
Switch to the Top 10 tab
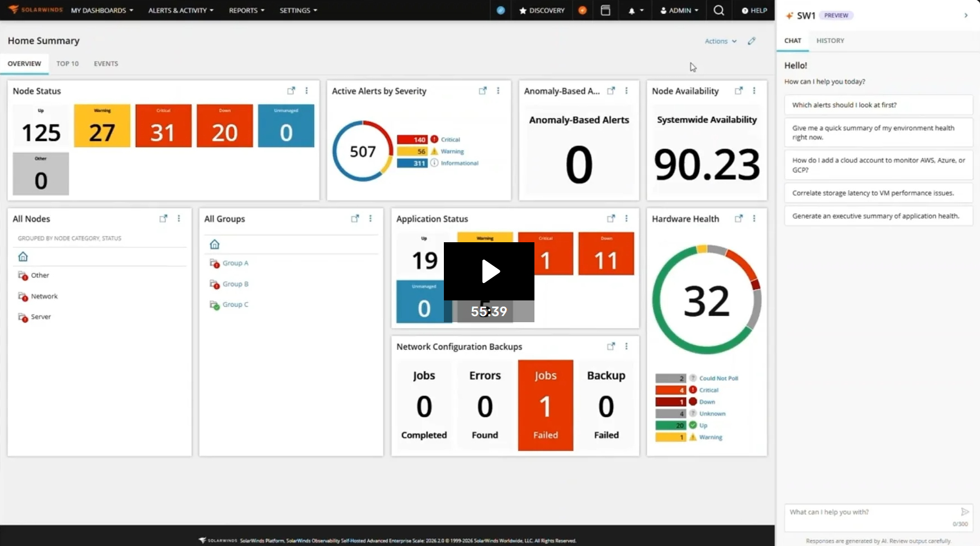tap(68, 64)
